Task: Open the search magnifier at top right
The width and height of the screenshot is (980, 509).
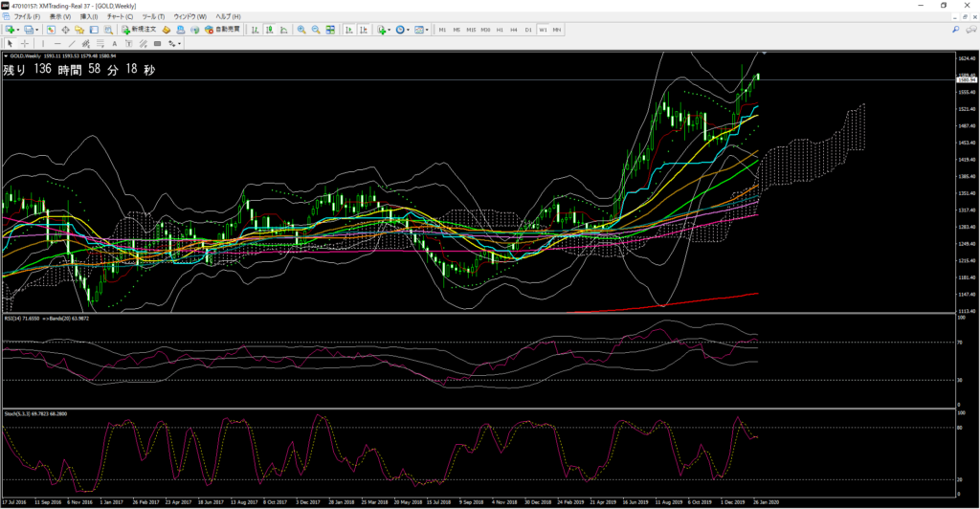Action: point(956,30)
